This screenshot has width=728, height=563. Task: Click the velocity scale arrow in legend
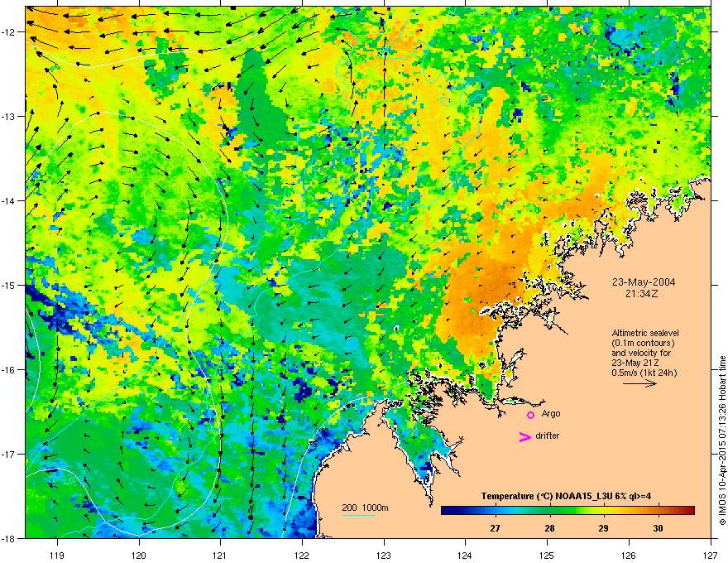tap(639, 383)
